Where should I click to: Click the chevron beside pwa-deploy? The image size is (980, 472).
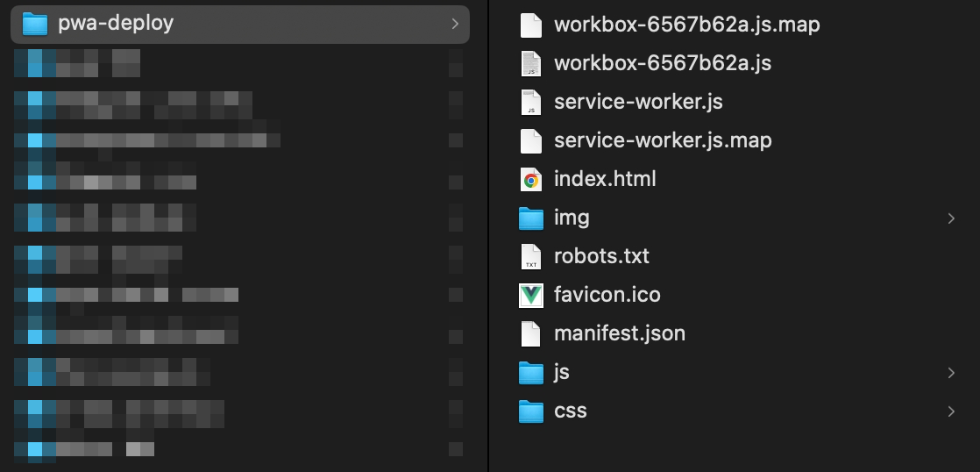point(454,25)
